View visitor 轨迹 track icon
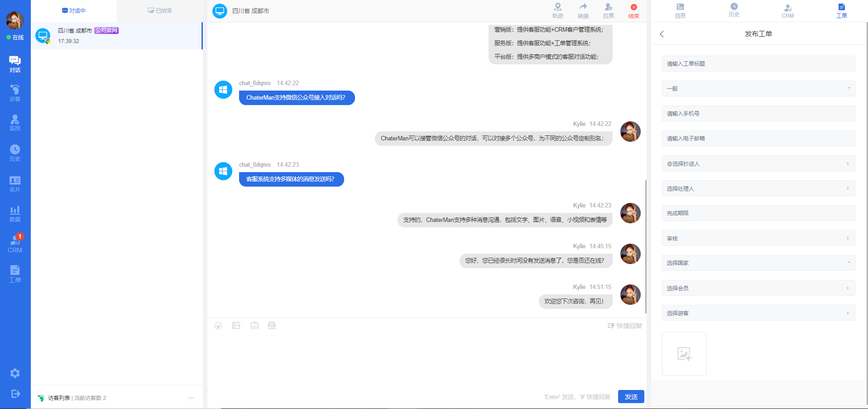 coord(558,10)
